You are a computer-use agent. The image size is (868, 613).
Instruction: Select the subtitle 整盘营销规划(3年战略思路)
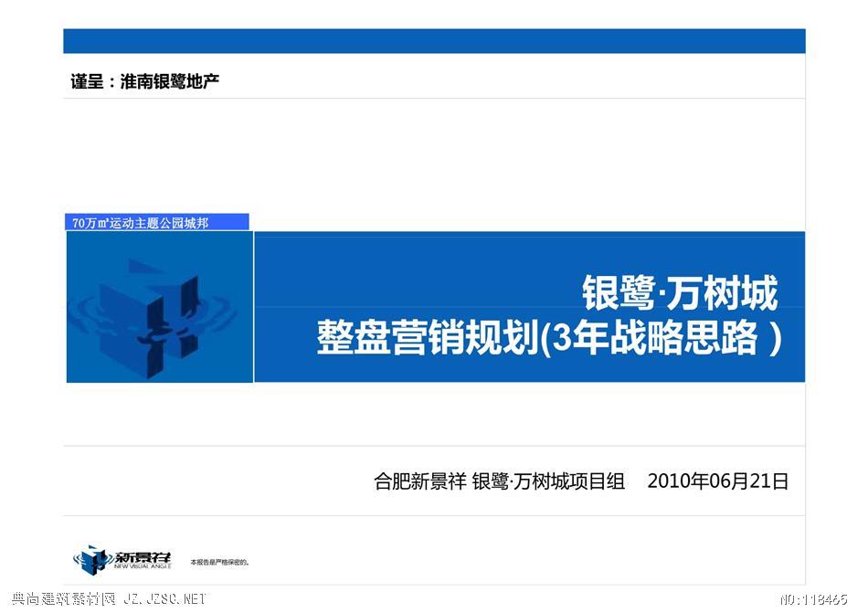pyautogui.click(x=549, y=337)
